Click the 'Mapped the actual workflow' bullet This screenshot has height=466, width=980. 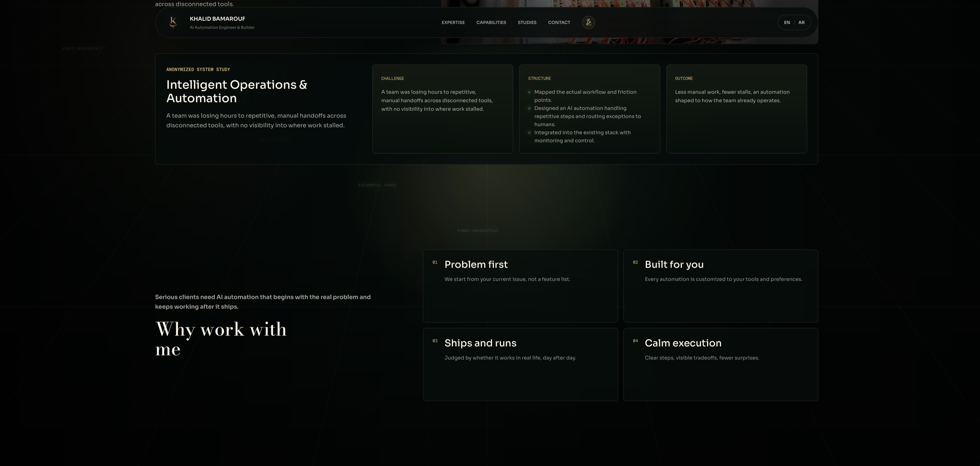585,96
